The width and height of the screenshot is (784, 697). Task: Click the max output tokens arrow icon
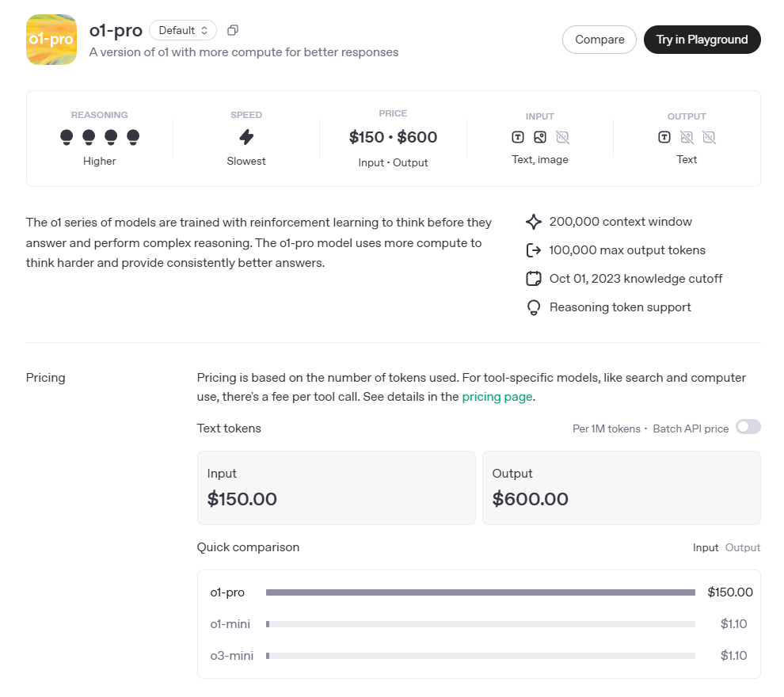(534, 250)
